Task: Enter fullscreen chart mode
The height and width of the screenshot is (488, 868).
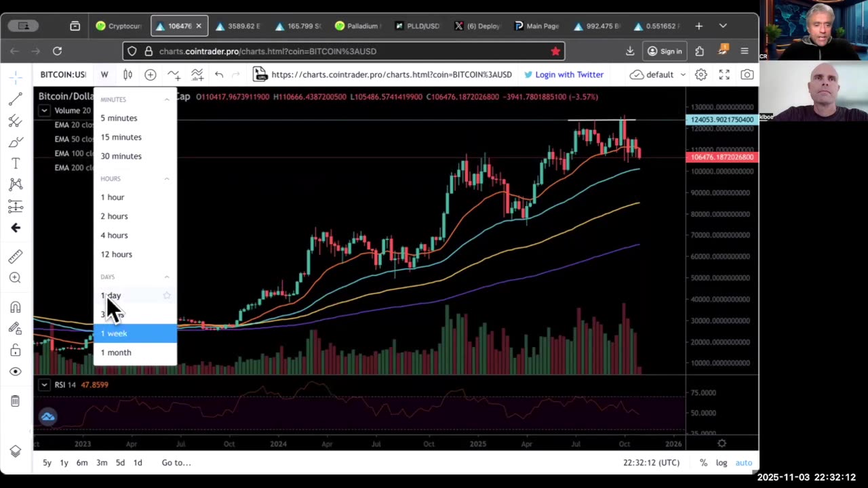Action: point(724,75)
